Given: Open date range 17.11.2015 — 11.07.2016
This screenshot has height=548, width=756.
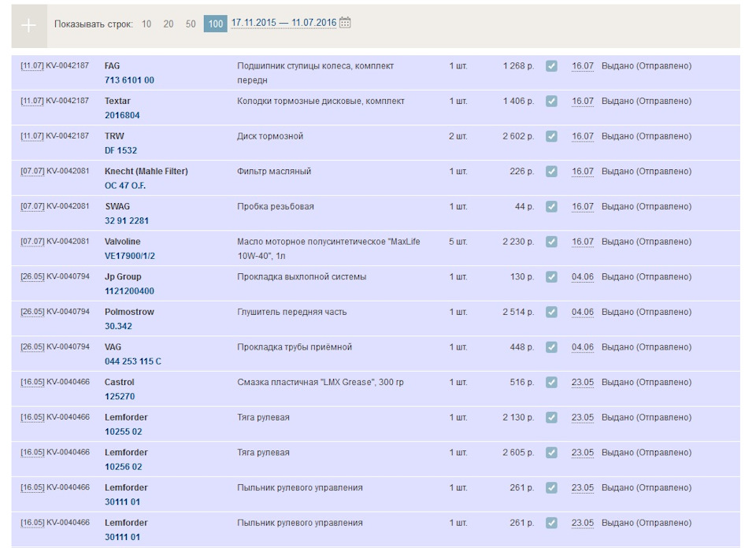Looking at the screenshot, I should coord(283,23).
